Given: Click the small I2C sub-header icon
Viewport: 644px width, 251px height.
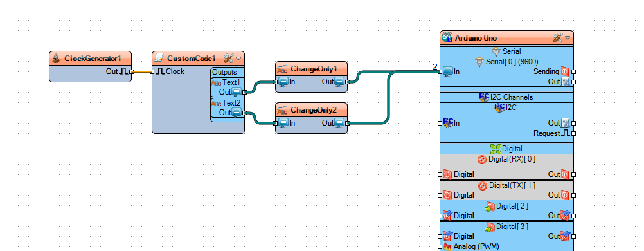Looking at the screenshot, I should (499, 108).
